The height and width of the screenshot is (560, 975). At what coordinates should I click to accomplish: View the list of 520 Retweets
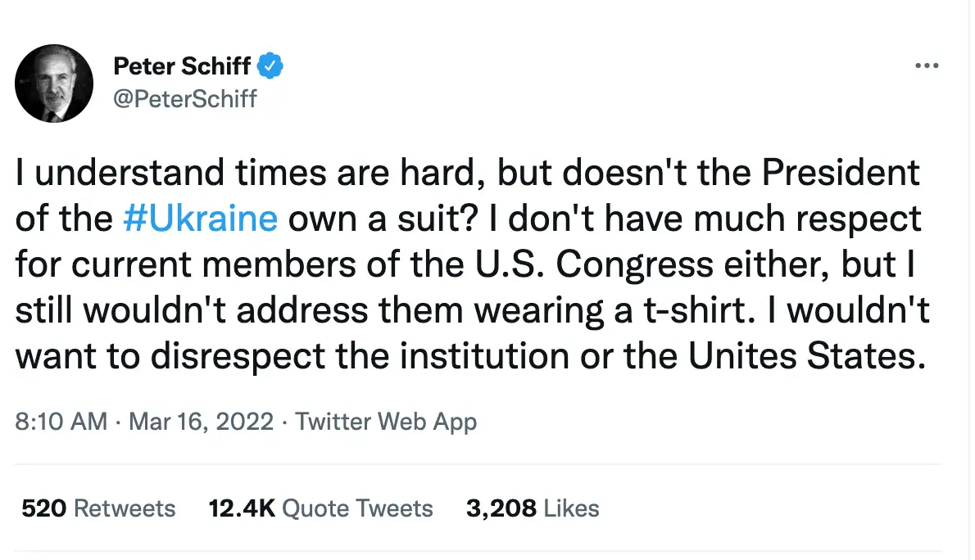tap(98, 508)
